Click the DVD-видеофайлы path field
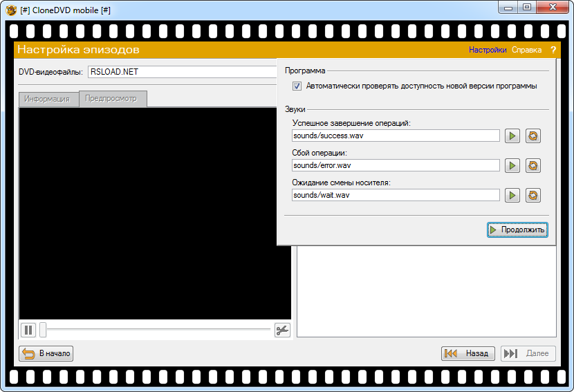This screenshot has width=574, height=392. pos(183,72)
